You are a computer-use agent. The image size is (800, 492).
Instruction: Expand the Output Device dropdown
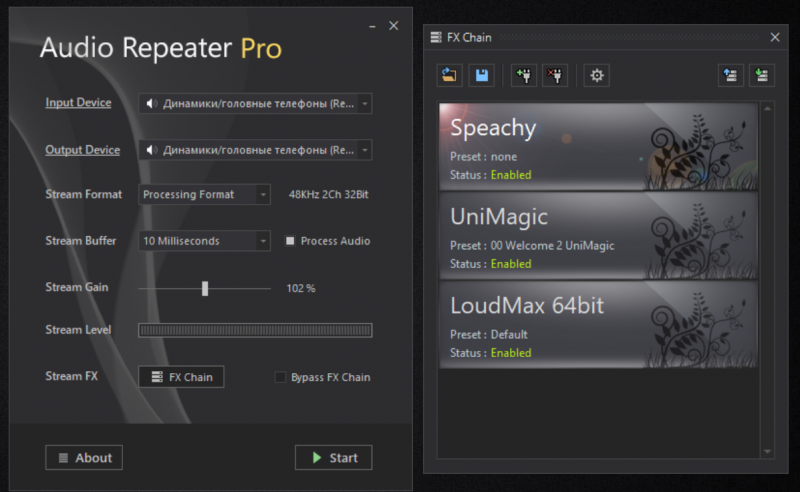tap(255, 150)
